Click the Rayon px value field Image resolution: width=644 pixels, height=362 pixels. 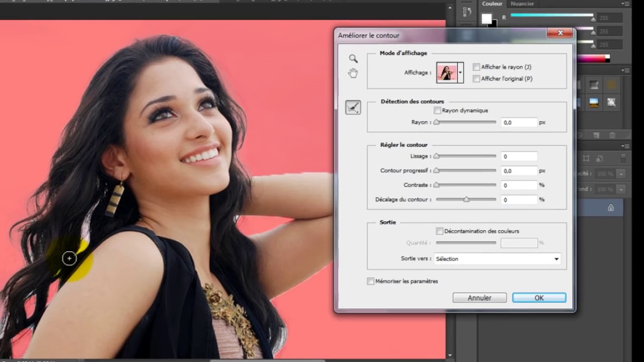pos(519,123)
